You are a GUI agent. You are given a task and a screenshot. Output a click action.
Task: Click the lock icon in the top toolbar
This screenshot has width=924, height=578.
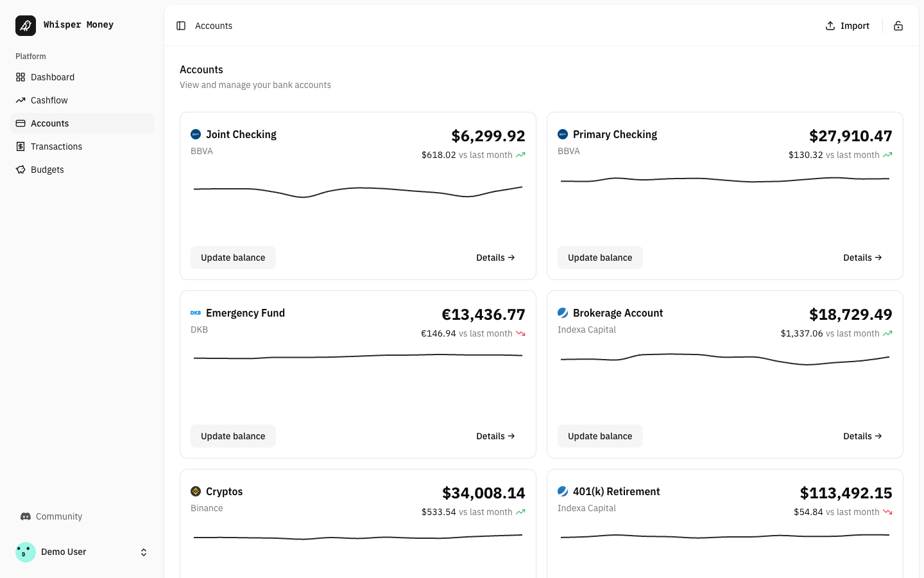click(x=898, y=26)
